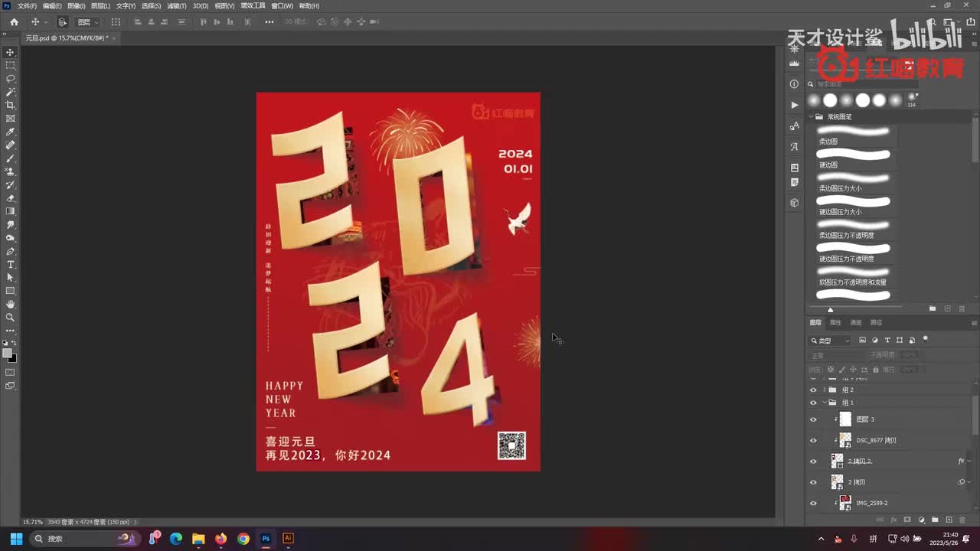Expand smart filters of 2 拷贝 layer
This screenshot has width=980, height=551.
click(969, 482)
